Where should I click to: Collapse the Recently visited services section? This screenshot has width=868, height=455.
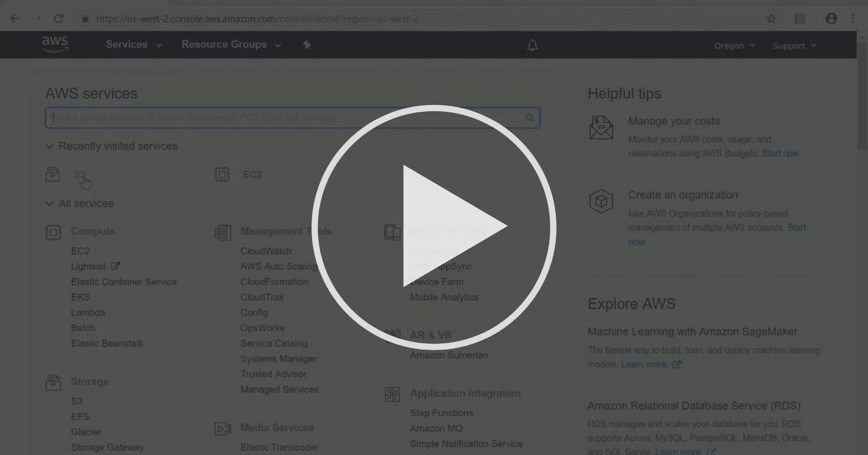111,146
